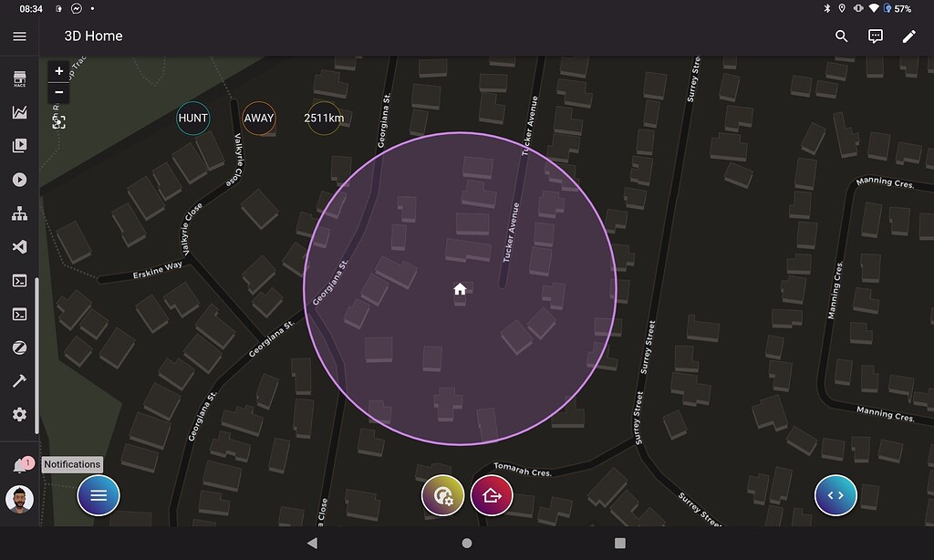Toggle the AWAY presence badge
This screenshot has width=934, height=560.
[x=258, y=118]
